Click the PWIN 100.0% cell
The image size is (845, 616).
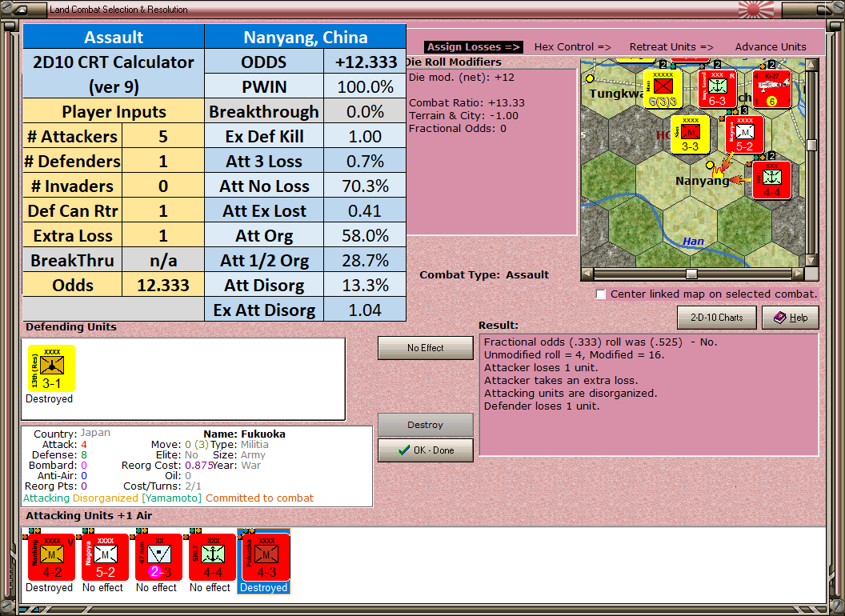365,86
